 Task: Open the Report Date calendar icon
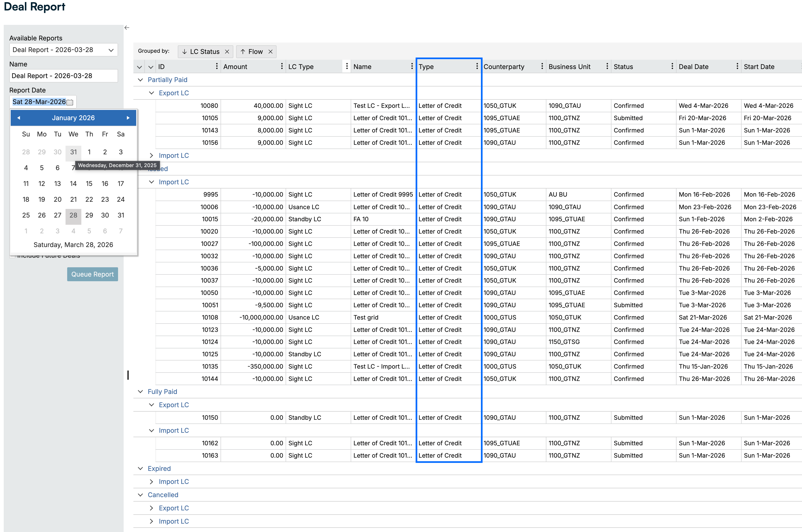coord(70,102)
